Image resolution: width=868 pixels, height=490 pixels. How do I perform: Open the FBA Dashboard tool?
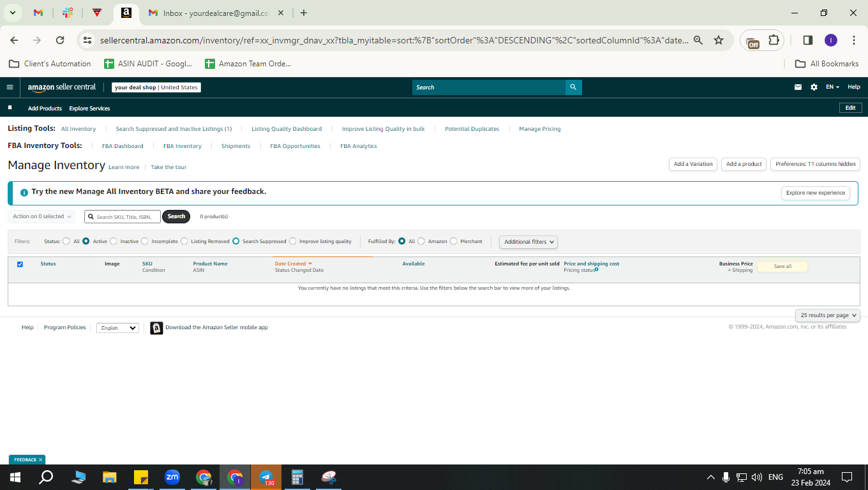(x=123, y=146)
